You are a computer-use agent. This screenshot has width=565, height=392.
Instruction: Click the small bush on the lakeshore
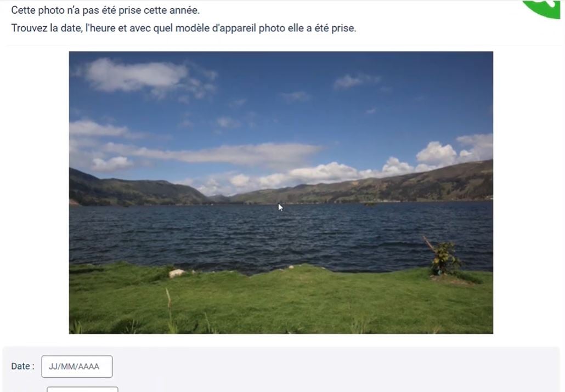445,258
